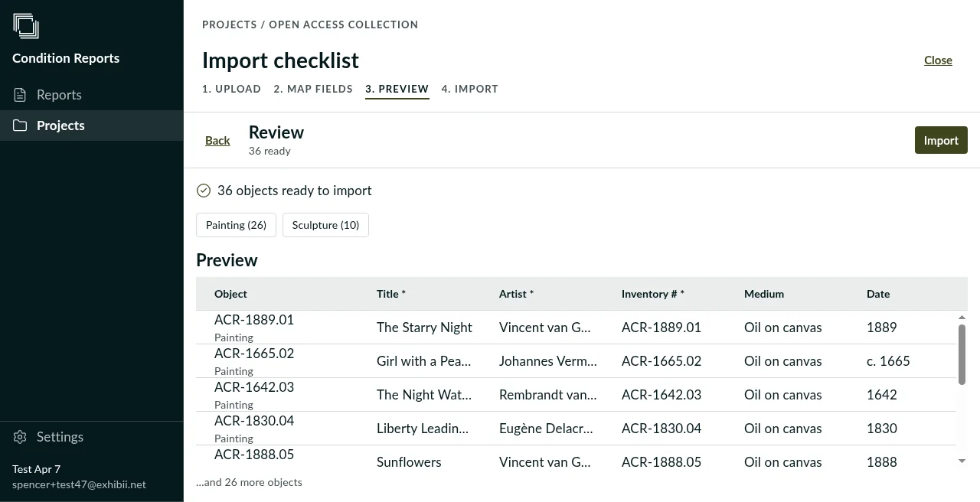980x502 pixels.
Task: Click the Projects folder icon in sidebar
Action: click(x=21, y=125)
